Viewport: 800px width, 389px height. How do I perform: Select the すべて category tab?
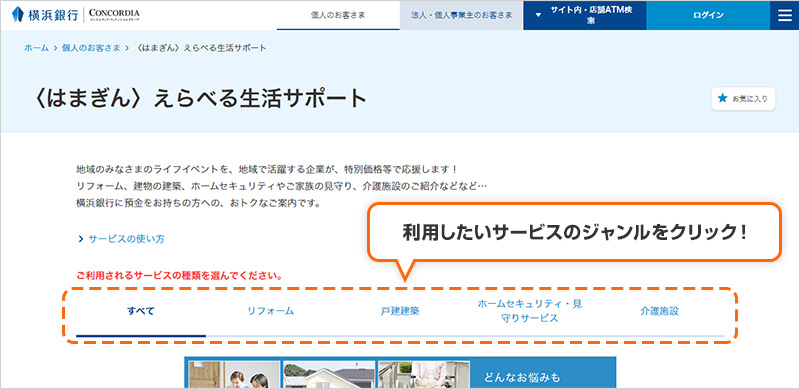[141, 311]
